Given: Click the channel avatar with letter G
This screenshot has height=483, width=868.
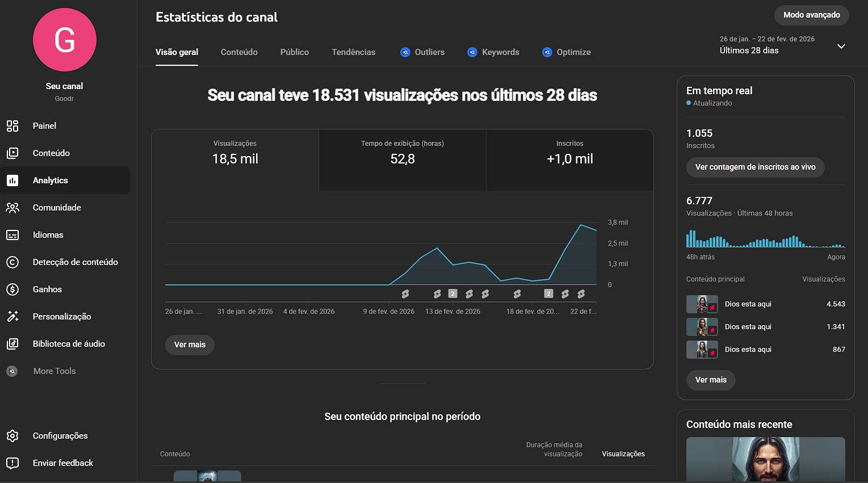Looking at the screenshot, I should click(65, 40).
